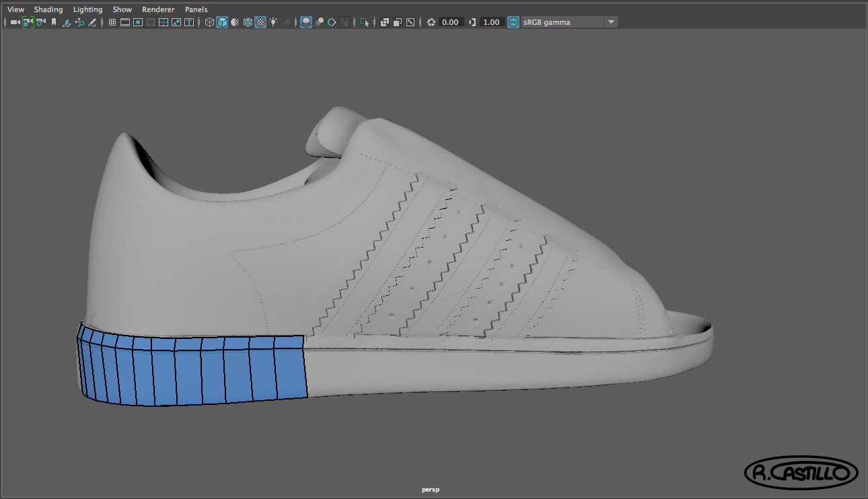Screen dimensions: 868x499
Task: Click the selected blue heel sole faces
Action: (x=192, y=369)
